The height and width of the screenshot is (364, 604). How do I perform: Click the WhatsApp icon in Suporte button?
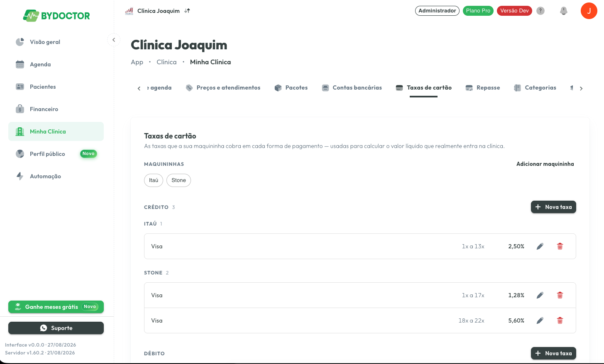coord(44,328)
